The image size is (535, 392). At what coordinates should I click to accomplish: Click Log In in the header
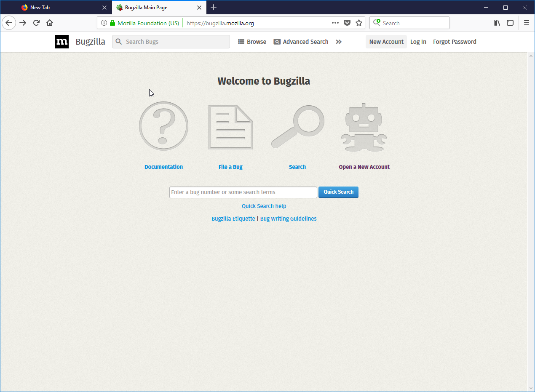(418, 42)
